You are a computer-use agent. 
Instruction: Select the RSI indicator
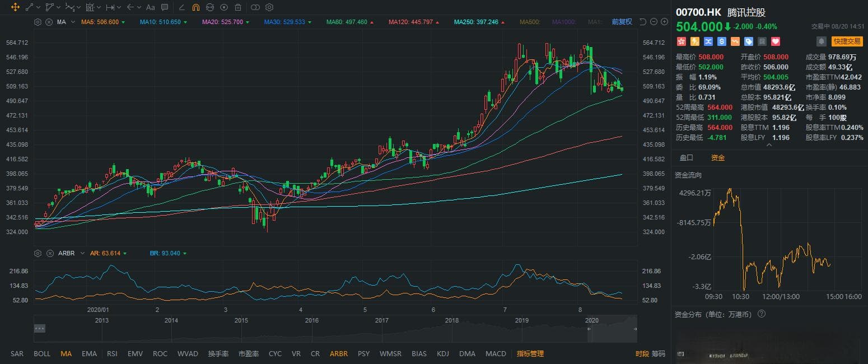[112, 354]
